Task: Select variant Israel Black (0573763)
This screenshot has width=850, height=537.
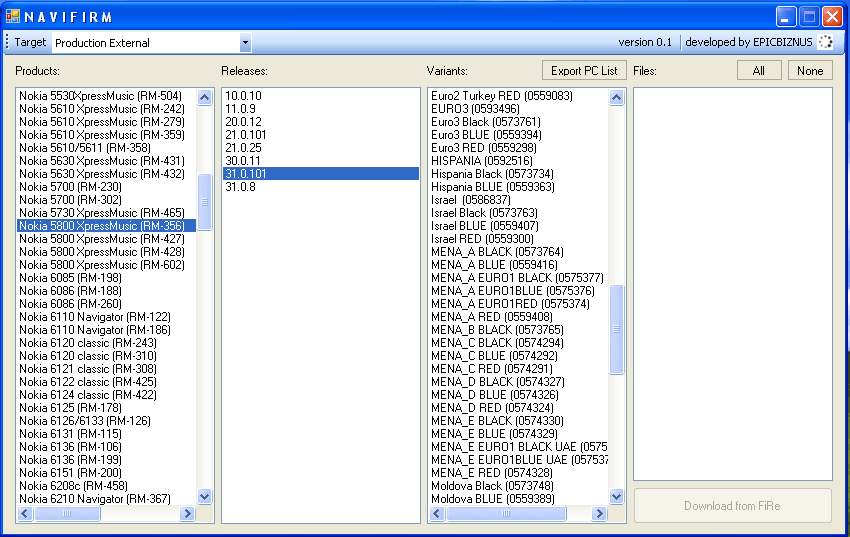Action: [519, 213]
